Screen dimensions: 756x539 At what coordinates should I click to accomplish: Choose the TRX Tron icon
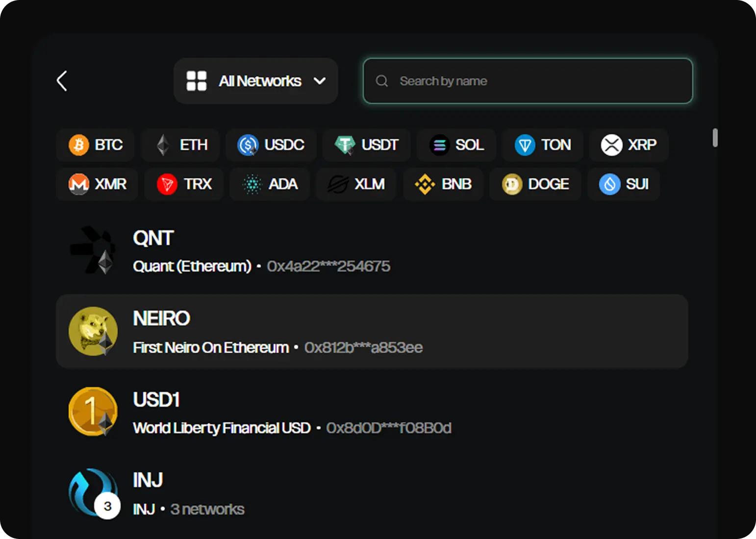[x=167, y=184]
